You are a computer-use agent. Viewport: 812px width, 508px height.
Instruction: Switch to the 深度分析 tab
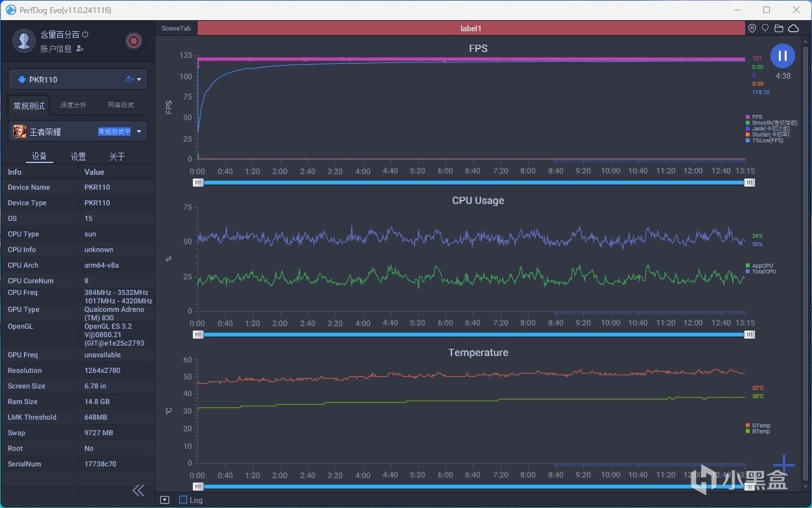(x=73, y=105)
